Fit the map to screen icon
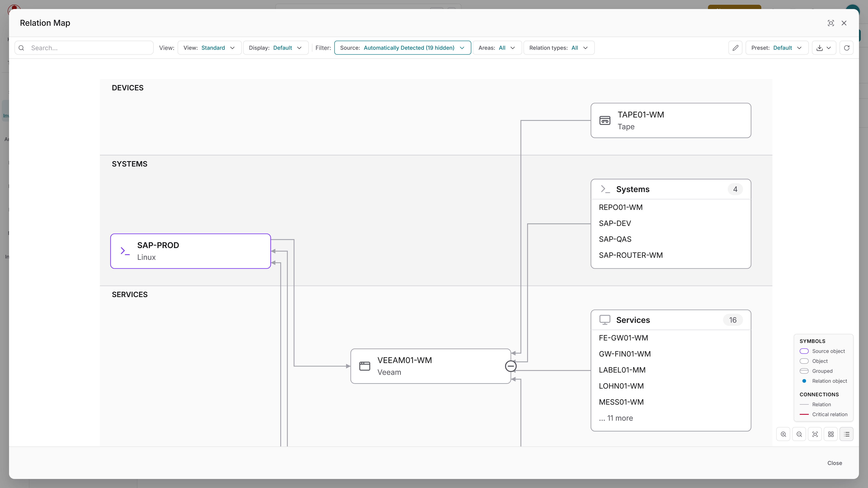 tap(815, 434)
